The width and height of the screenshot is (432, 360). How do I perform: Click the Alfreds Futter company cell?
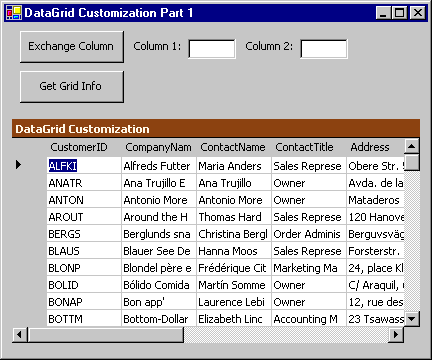click(x=159, y=165)
